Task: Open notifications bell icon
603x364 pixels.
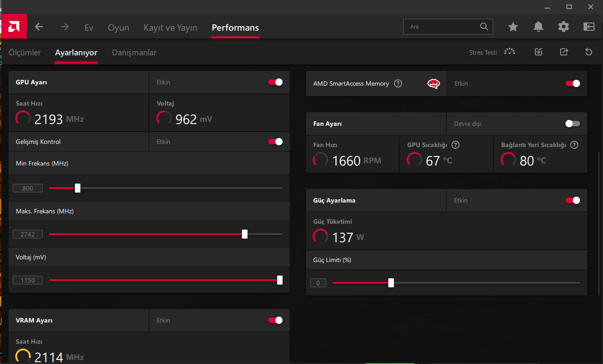Action: click(x=538, y=27)
